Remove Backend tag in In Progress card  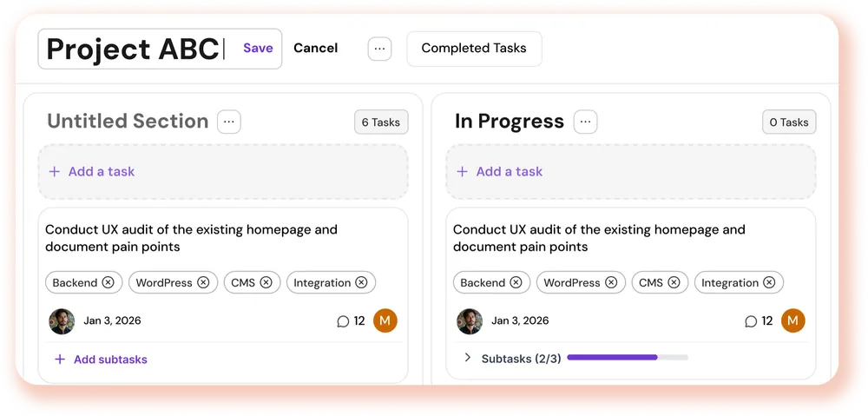(x=516, y=282)
